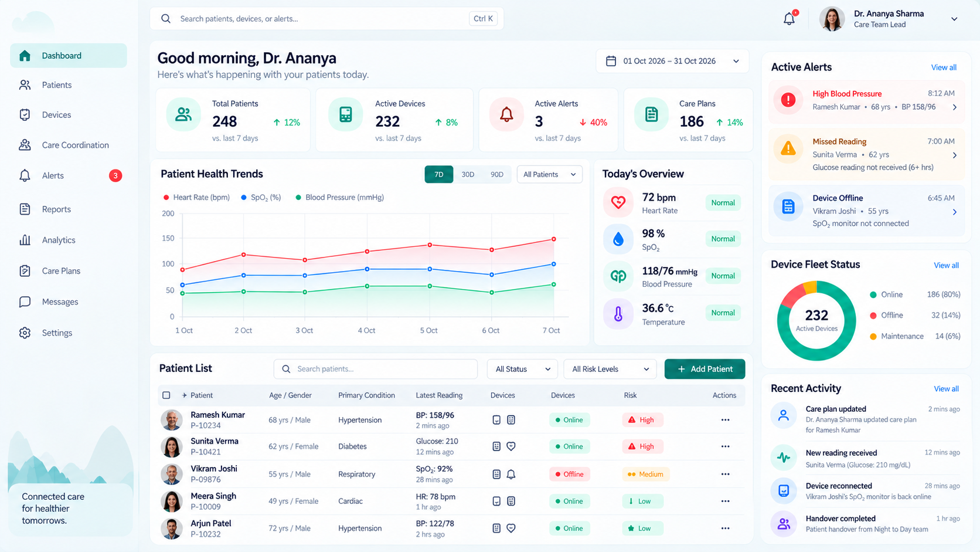
Task: Click the search magnifier icon in the top bar
Action: point(166,19)
